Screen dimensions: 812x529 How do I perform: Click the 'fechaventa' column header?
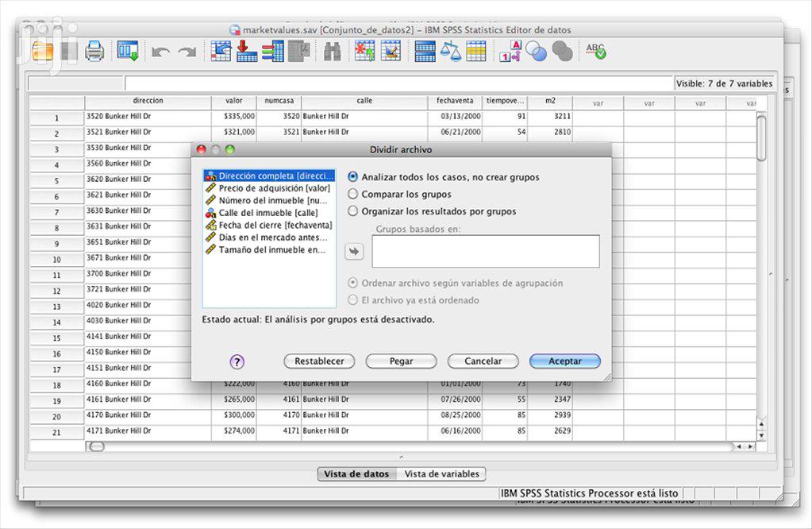pyautogui.click(x=455, y=101)
